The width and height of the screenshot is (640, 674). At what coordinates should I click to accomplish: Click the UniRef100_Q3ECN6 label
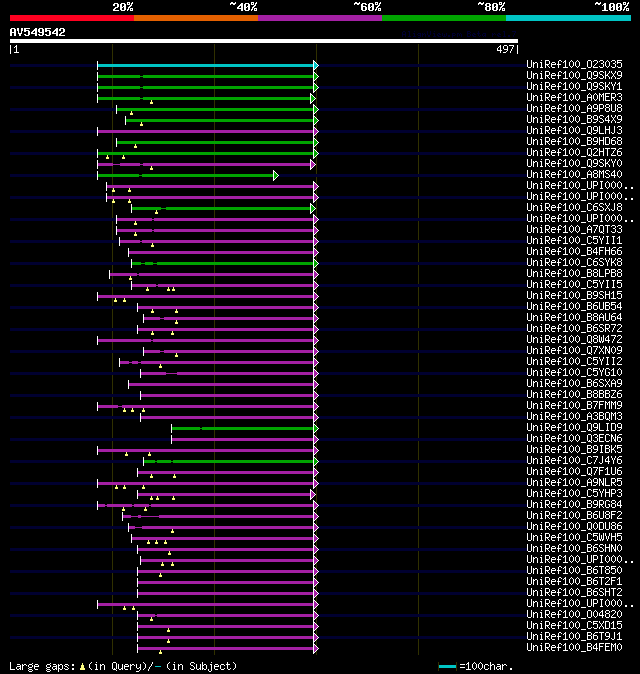click(574, 438)
